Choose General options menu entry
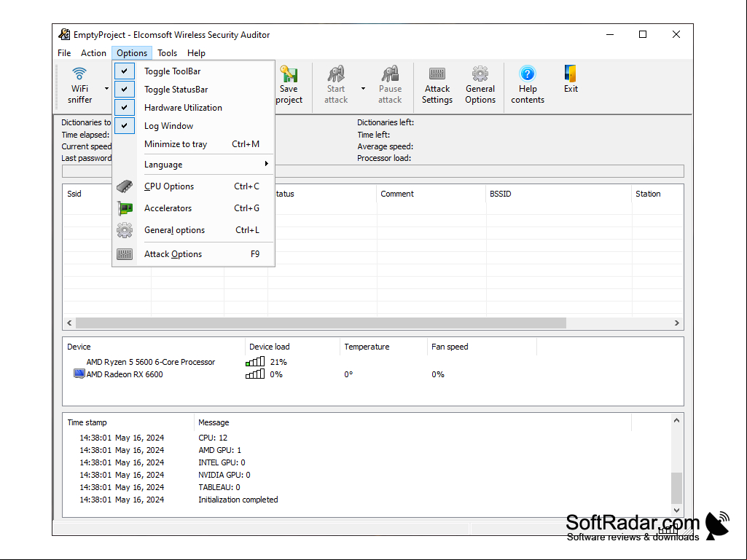Image resolution: width=747 pixels, height=560 pixels. tap(194, 230)
